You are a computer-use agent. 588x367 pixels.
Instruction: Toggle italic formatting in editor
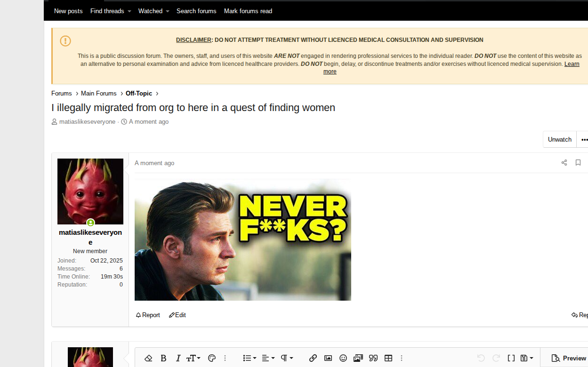pyautogui.click(x=178, y=358)
